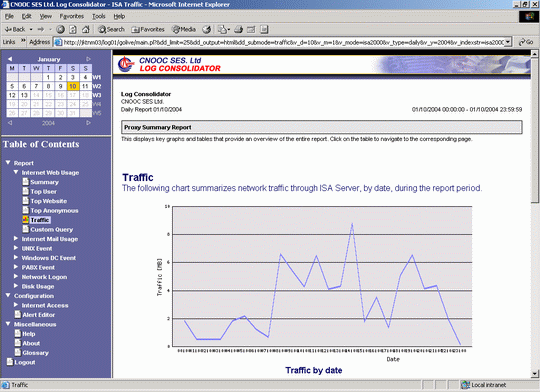540x392 pixels.
Task: Click the Stop loading icon
Action: click(61, 29)
